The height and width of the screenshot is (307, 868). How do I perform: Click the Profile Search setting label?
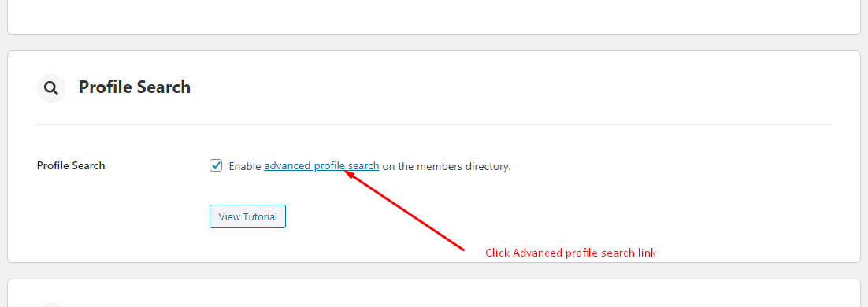71,165
